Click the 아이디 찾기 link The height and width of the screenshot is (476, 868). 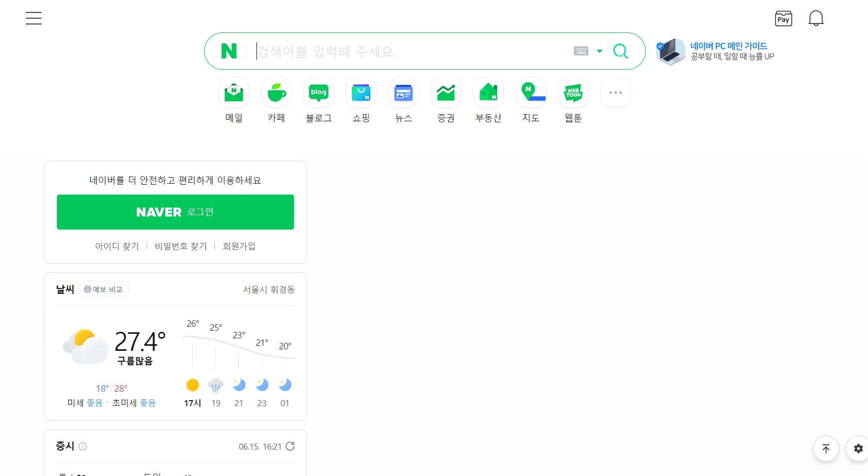[x=117, y=246]
